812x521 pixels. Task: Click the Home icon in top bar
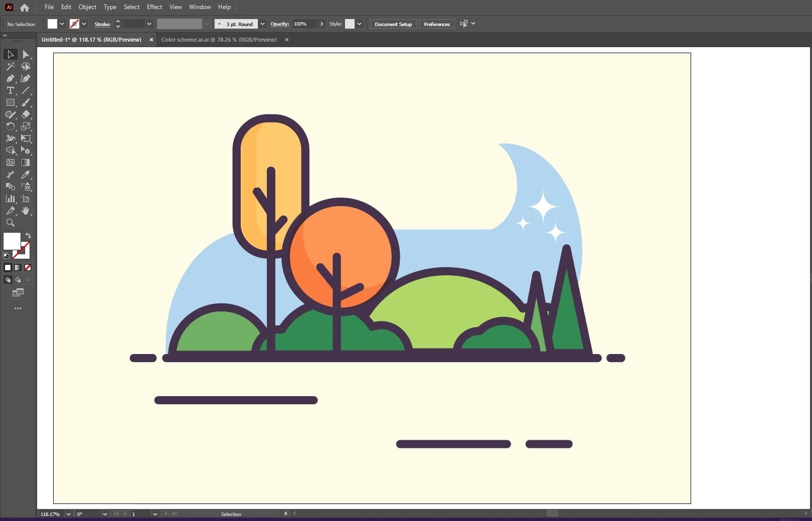tap(24, 8)
